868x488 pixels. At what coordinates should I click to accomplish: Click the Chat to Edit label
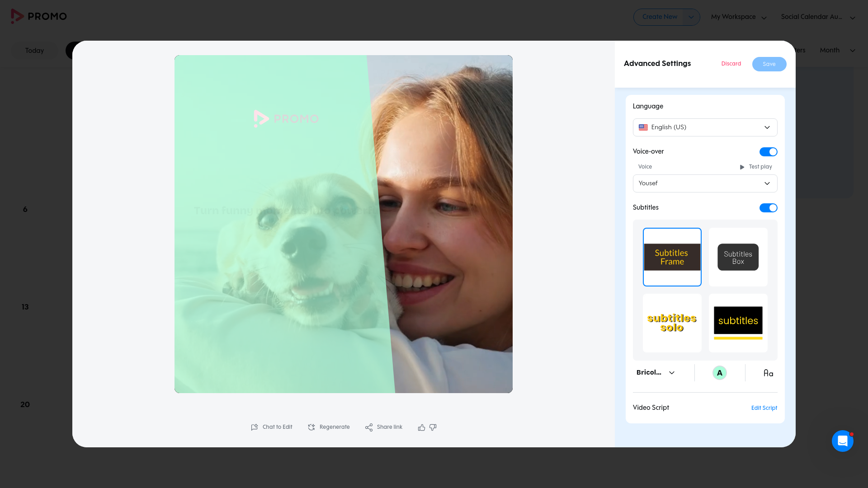tap(277, 427)
